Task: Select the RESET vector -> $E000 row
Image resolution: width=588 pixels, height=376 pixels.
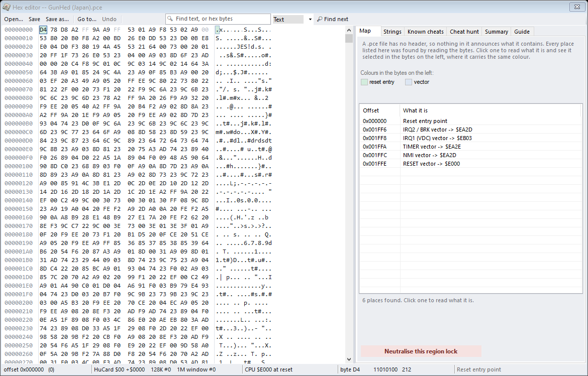Action: (470, 164)
